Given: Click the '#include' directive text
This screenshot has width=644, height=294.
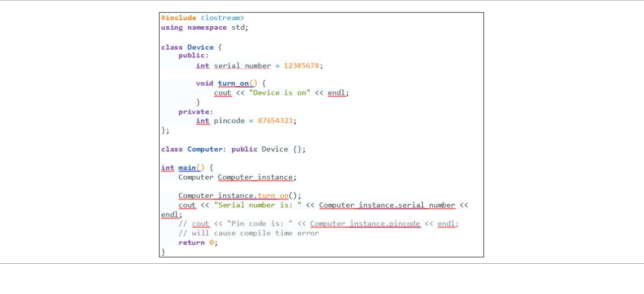Looking at the screenshot, I should pos(179,18).
